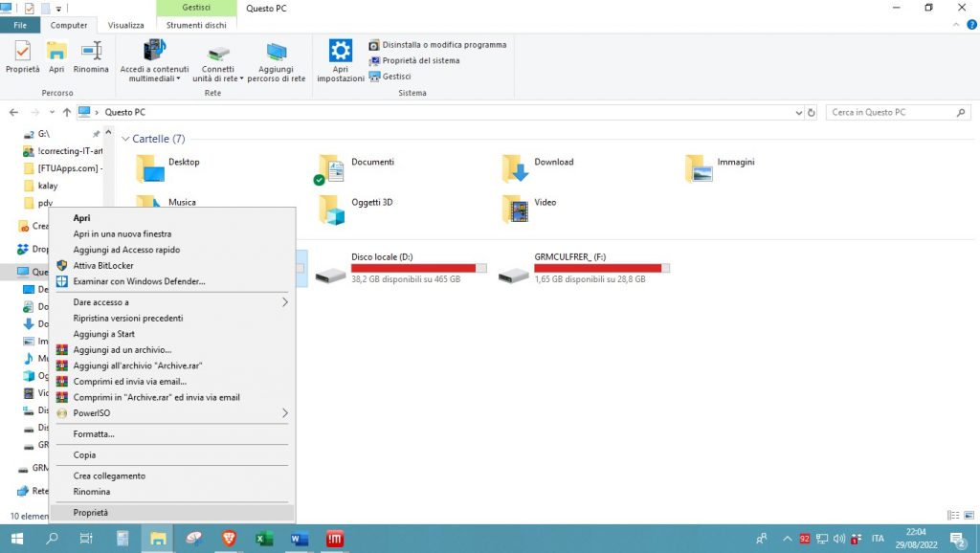Launch Excel from the taskbar
Viewport: 980px width, 553px height.
tap(265, 539)
